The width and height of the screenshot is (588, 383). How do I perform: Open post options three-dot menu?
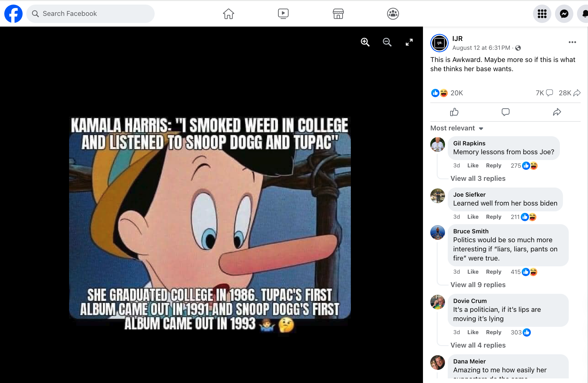click(572, 42)
